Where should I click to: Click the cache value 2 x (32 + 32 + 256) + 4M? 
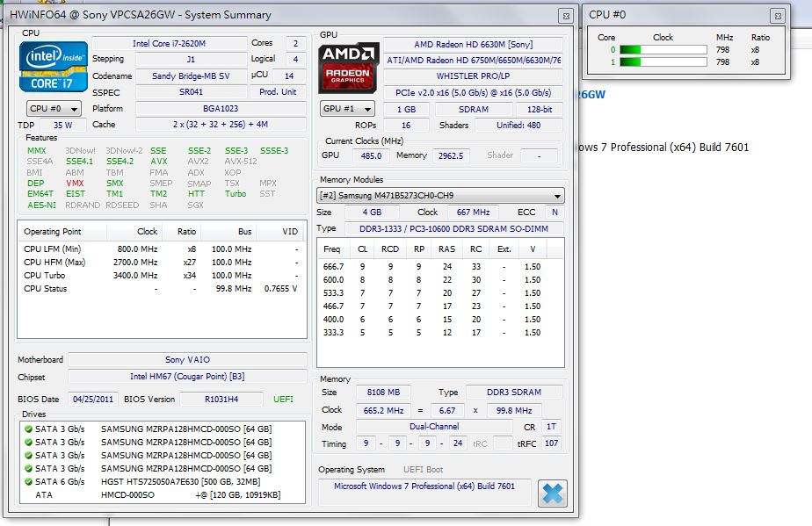click(x=221, y=125)
